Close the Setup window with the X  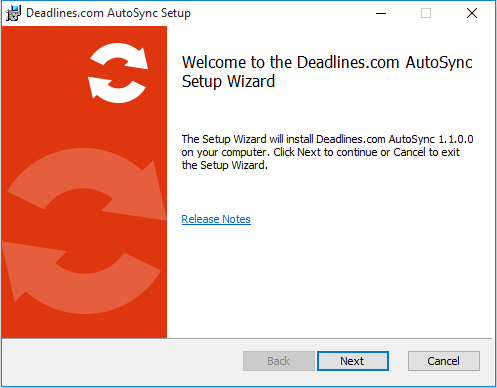(x=472, y=13)
